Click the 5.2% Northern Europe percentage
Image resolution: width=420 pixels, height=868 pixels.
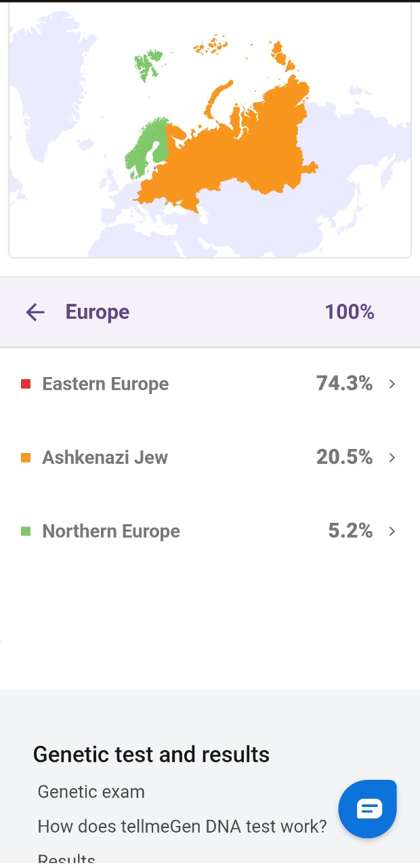pyautogui.click(x=350, y=531)
